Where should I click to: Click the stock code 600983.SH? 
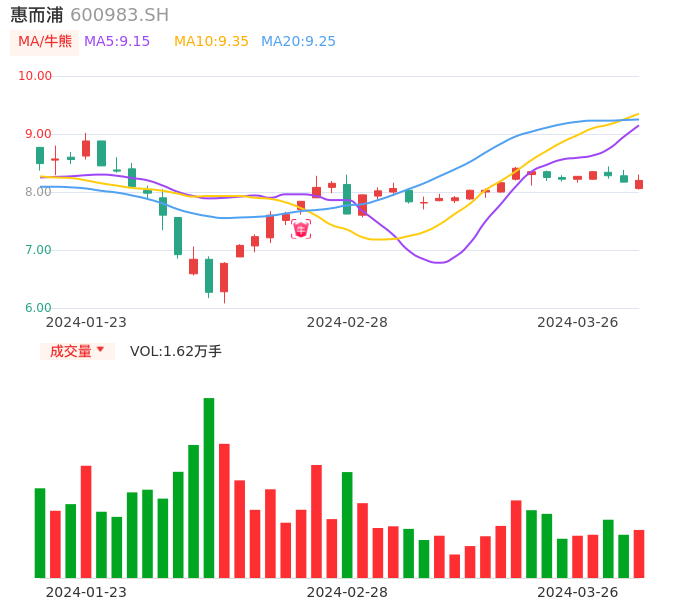point(119,15)
